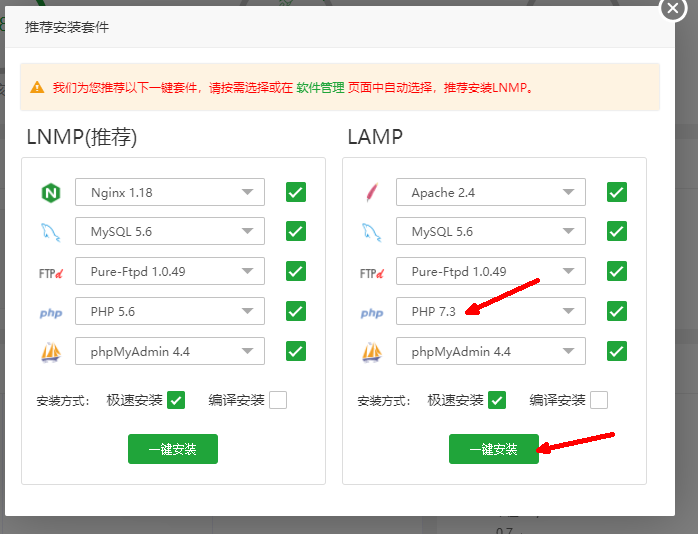The image size is (698, 534).
Task: Click the FTP icon in LAMP list
Action: pyautogui.click(x=372, y=272)
